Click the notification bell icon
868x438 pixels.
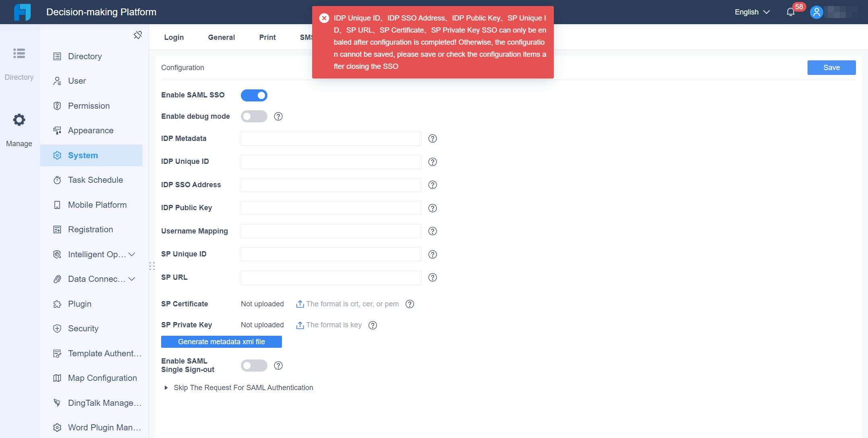pyautogui.click(x=791, y=12)
